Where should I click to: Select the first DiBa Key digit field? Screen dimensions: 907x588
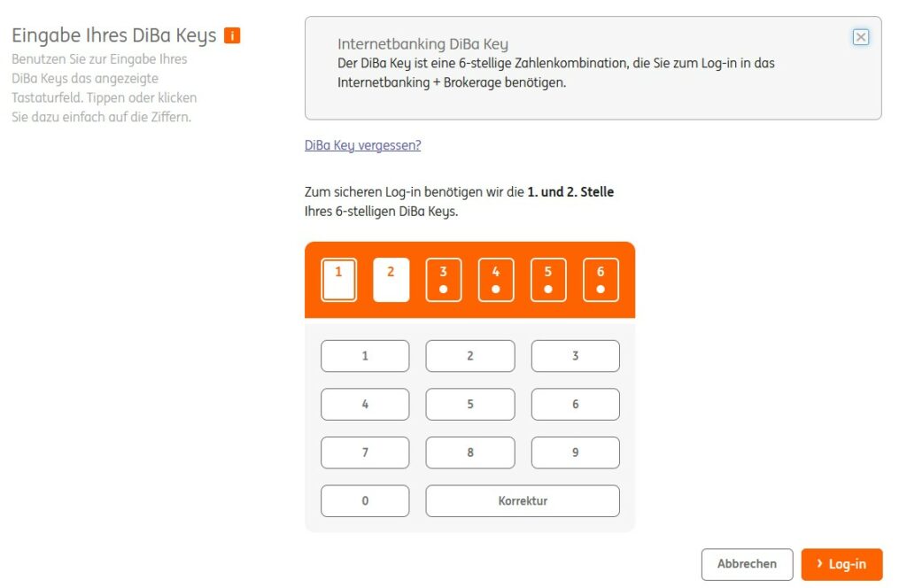338,280
